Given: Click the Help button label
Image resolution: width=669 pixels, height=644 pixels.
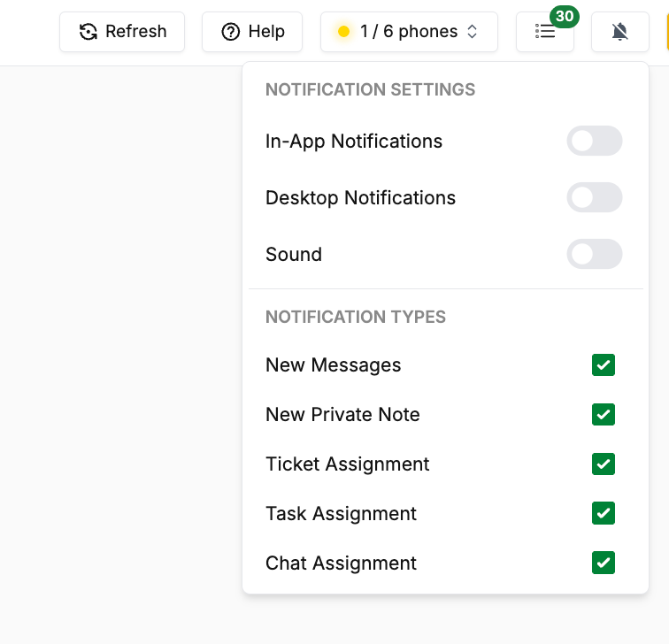Looking at the screenshot, I should tap(266, 32).
